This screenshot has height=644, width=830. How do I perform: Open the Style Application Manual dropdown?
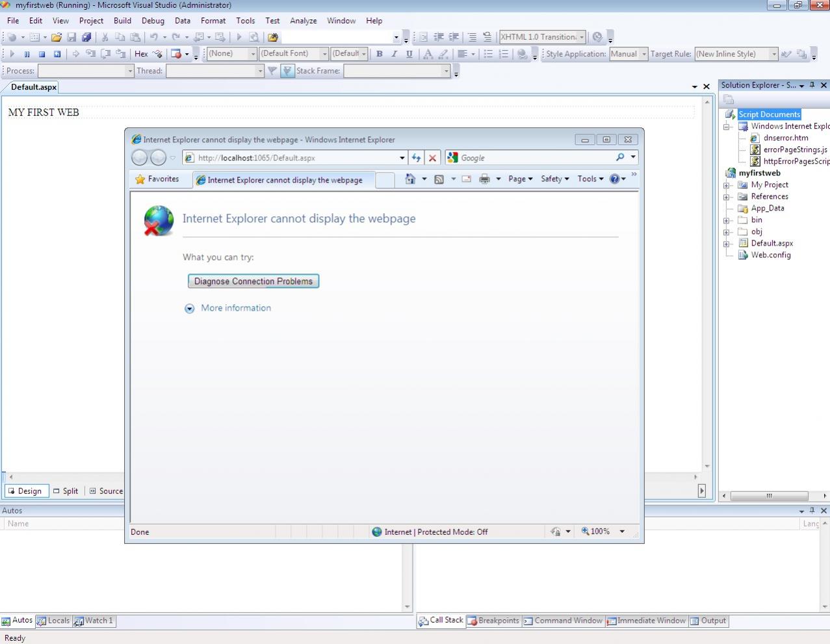(x=628, y=54)
